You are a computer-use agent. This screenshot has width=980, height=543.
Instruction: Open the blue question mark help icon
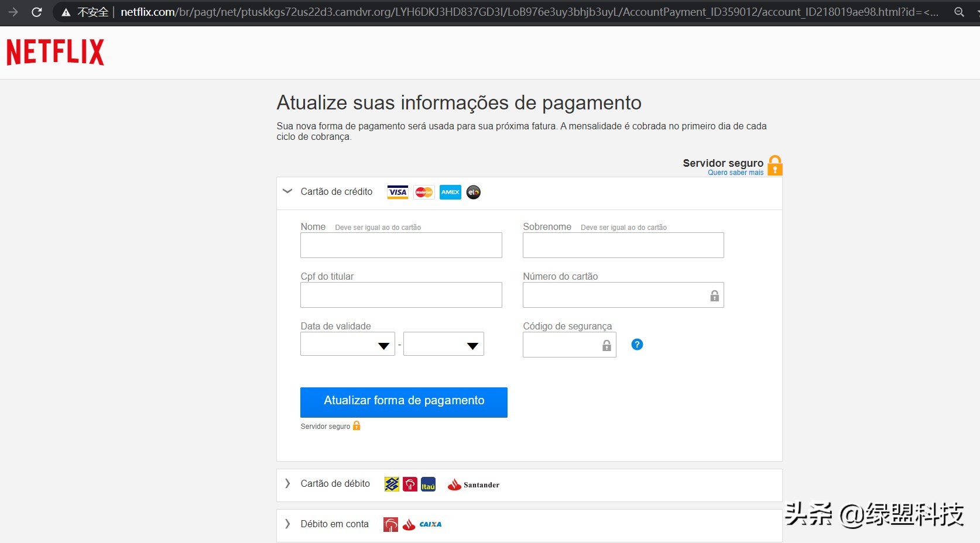[637, 345]
